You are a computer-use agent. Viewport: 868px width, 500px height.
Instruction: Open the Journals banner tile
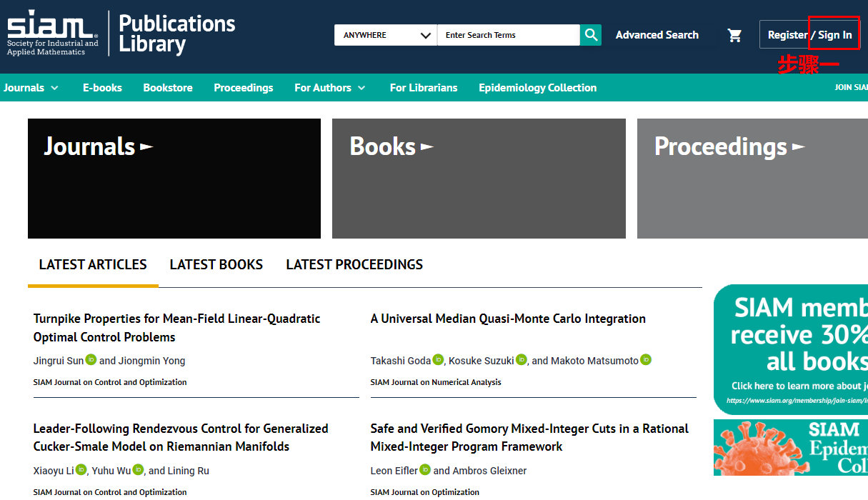[174, 179]
